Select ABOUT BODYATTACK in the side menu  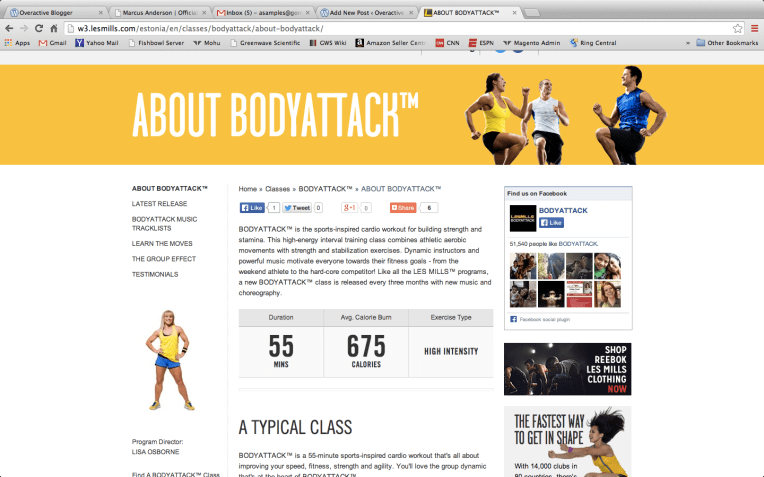(x=170, y=189)
